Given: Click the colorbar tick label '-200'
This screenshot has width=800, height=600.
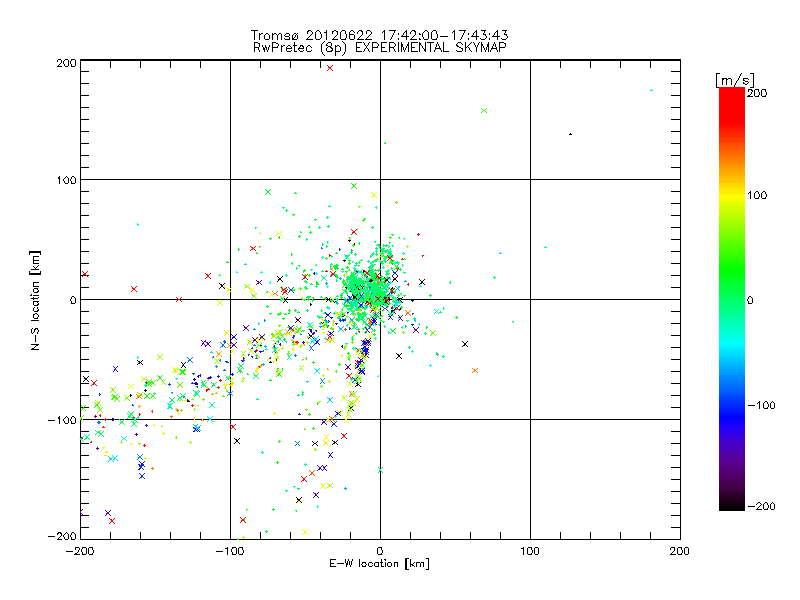Looking at the screenshot, I should 761,506.
